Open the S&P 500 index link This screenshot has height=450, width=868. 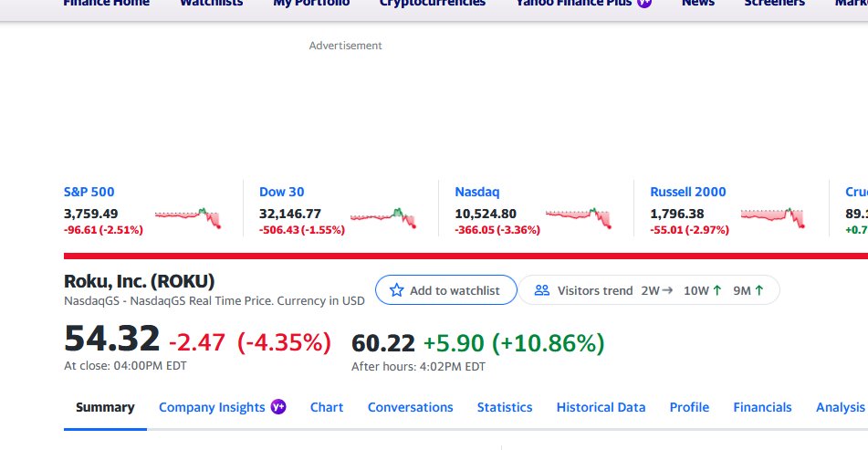tap(89, 192)
